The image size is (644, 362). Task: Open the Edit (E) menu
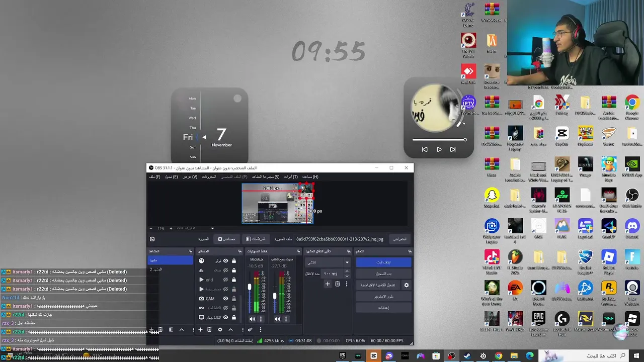[172, 176]
